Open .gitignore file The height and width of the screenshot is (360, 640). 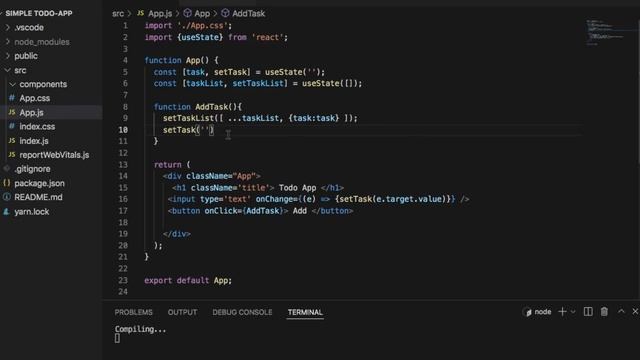click(x=32, y=169)
